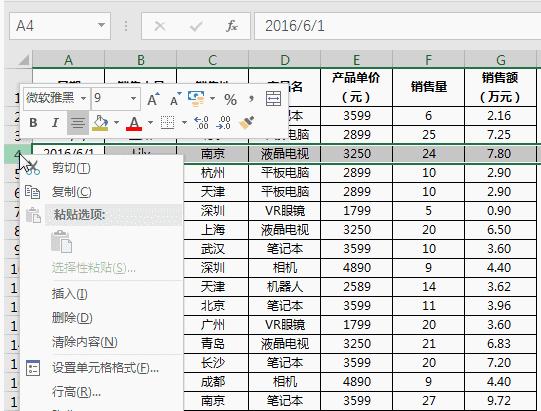Click header cell 销售额（万元）
Image resolution: width=541 pixels, height=411 pixels.
[x=501, y=87]
